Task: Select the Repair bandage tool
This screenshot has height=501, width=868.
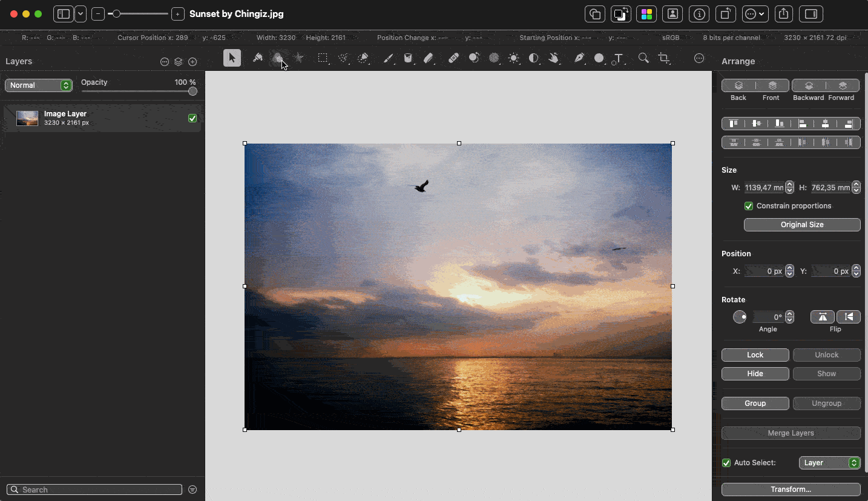Action: [453, 58]
